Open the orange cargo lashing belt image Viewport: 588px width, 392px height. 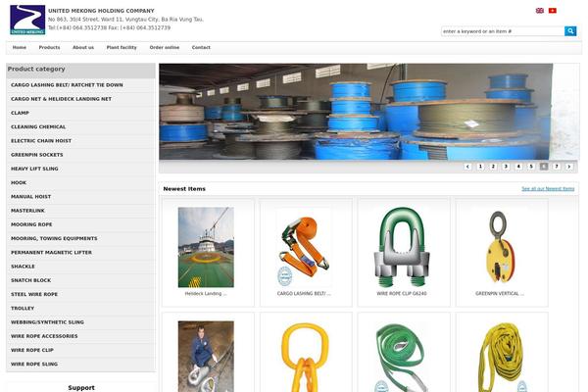click(x=304, y=247)
